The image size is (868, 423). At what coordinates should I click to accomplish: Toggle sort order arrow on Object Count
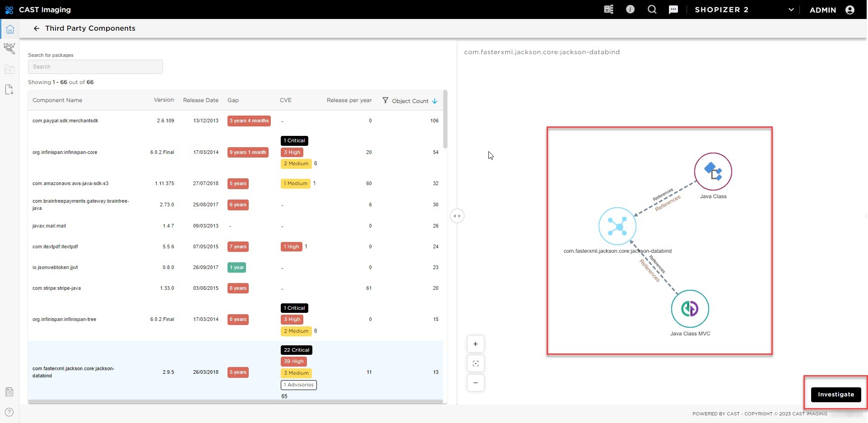pos(435,101)
